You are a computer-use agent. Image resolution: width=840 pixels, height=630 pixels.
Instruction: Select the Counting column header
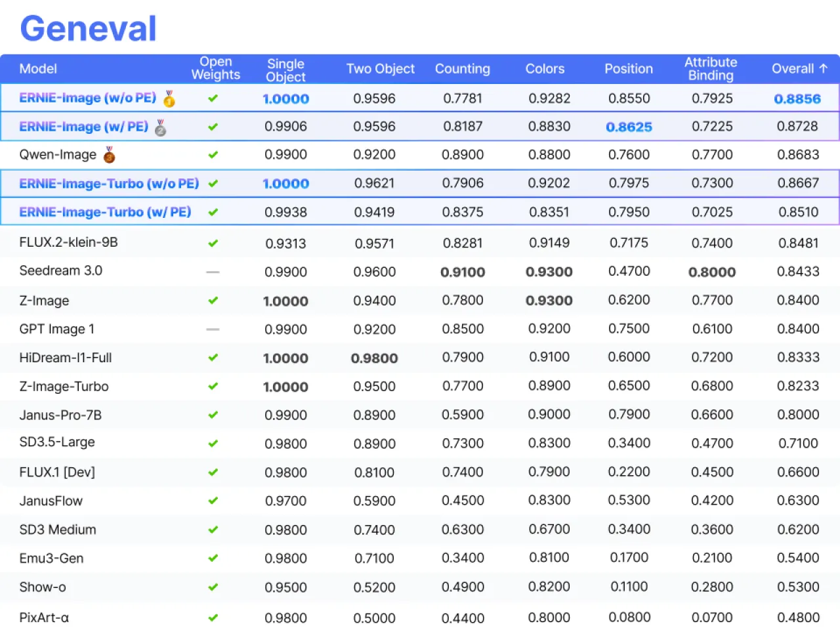462,69
